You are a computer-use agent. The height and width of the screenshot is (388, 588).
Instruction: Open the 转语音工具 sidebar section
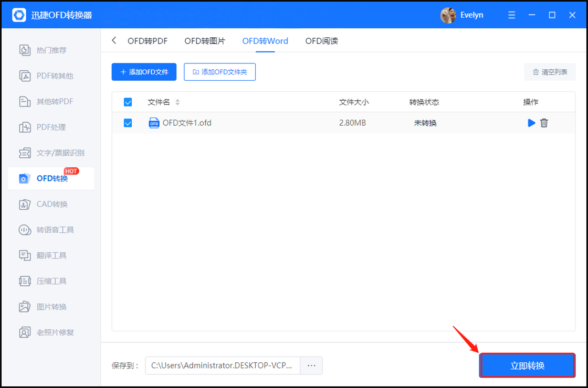tap(50, 230)
